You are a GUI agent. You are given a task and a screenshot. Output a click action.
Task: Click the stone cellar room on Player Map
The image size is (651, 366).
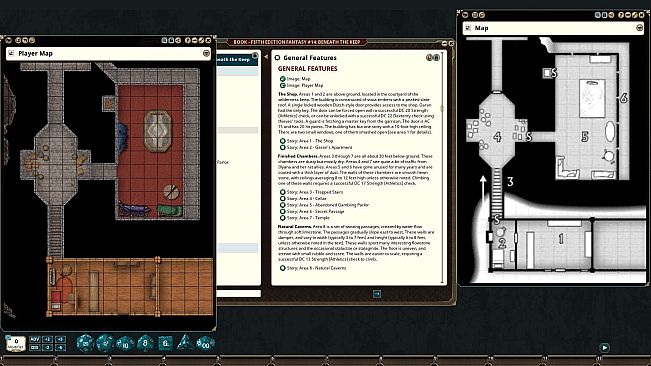(x=55, y=163)
